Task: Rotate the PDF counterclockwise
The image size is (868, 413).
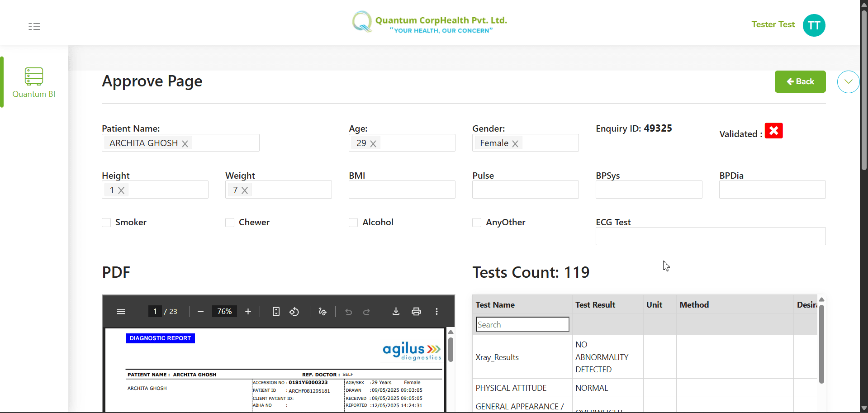Action: pyautogui.click(x=294, y=311)
